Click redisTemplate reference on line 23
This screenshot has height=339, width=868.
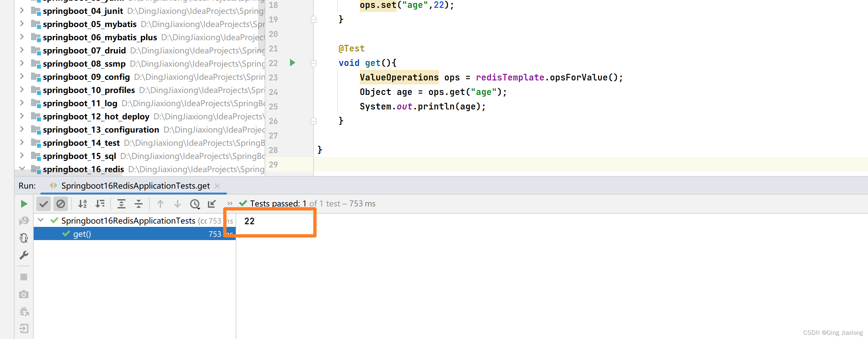tap(510, 77)
